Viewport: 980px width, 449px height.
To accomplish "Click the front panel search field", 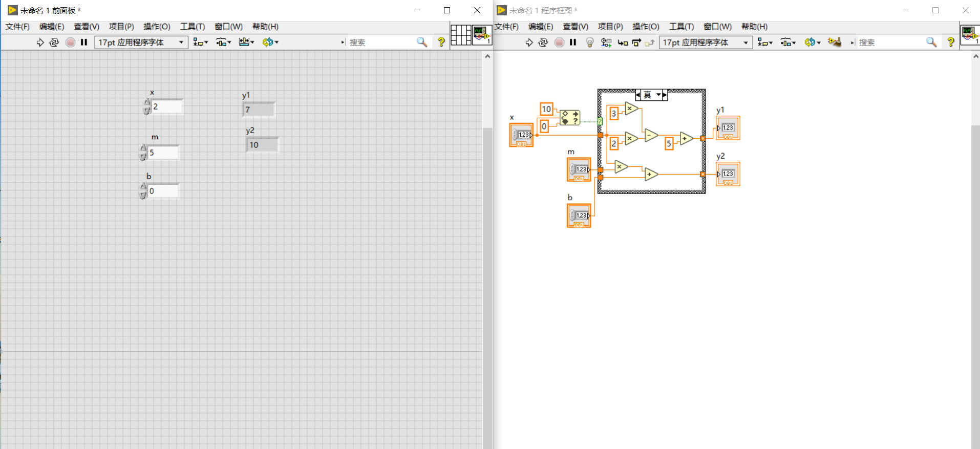I will tap(381, 42).
